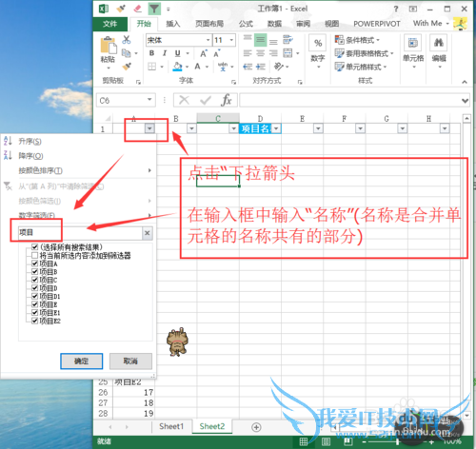The image size is (476, 449).
Task: Click the Decrease font size icon
Action: pos(217,53)
